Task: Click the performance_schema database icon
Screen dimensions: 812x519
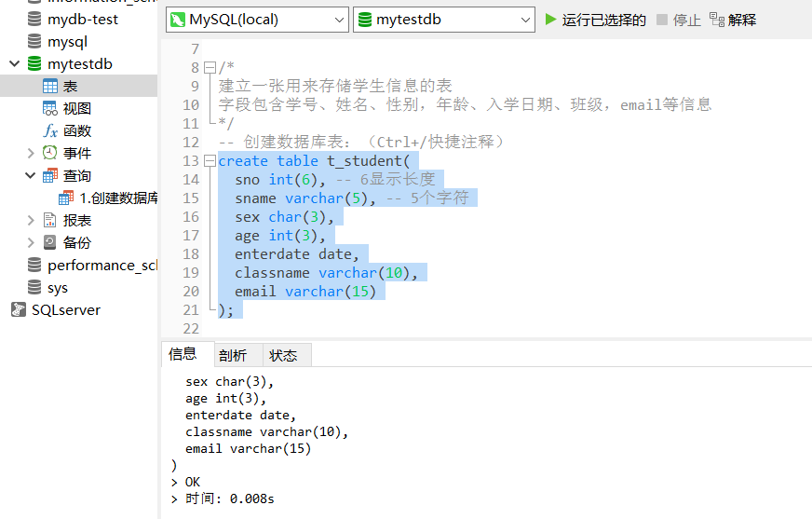Action: tap(34, 265)
